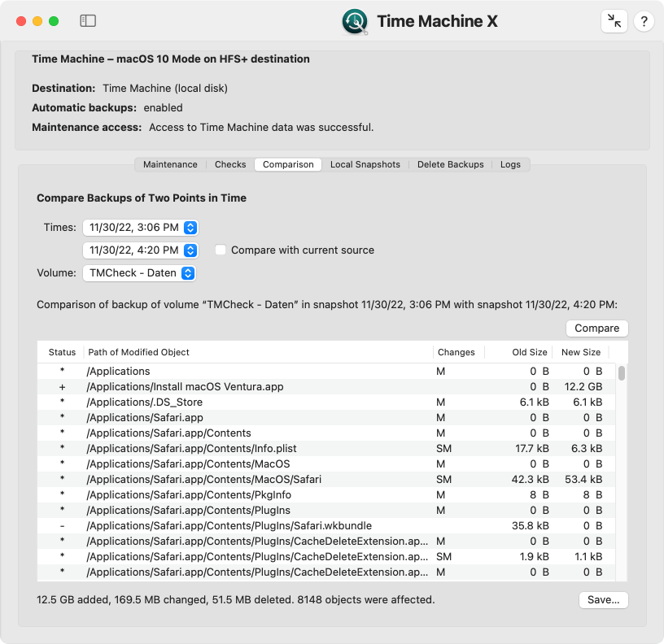The width and height of the screenshot is (664, 644).
Task: Click the 12.2 GB new size value
Action: 583,387
